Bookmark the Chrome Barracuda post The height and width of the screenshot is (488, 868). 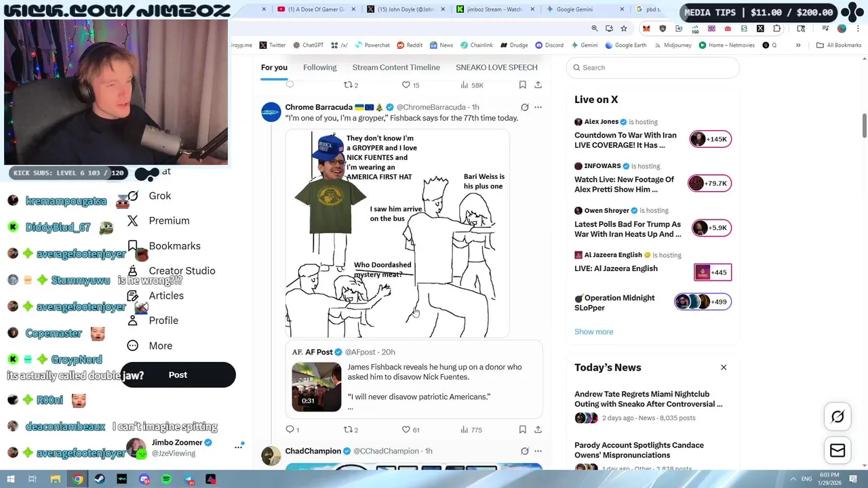tap(522, 430)
